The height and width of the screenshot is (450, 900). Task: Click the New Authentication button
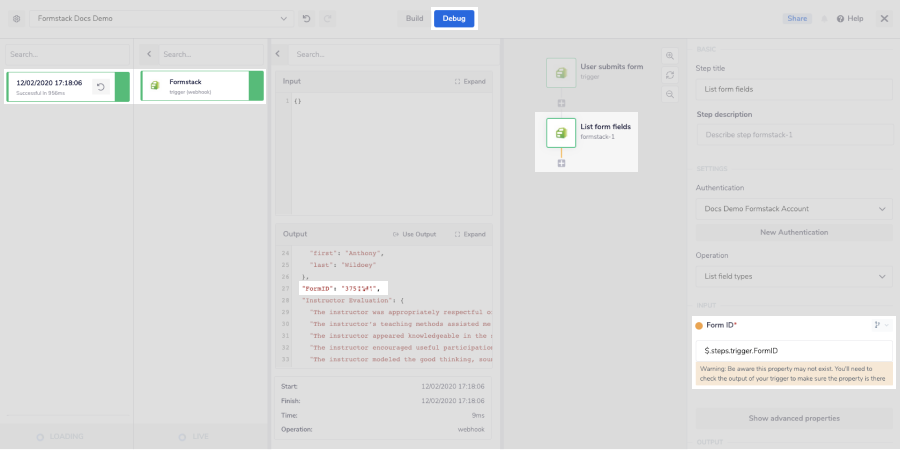click(793, 232)
